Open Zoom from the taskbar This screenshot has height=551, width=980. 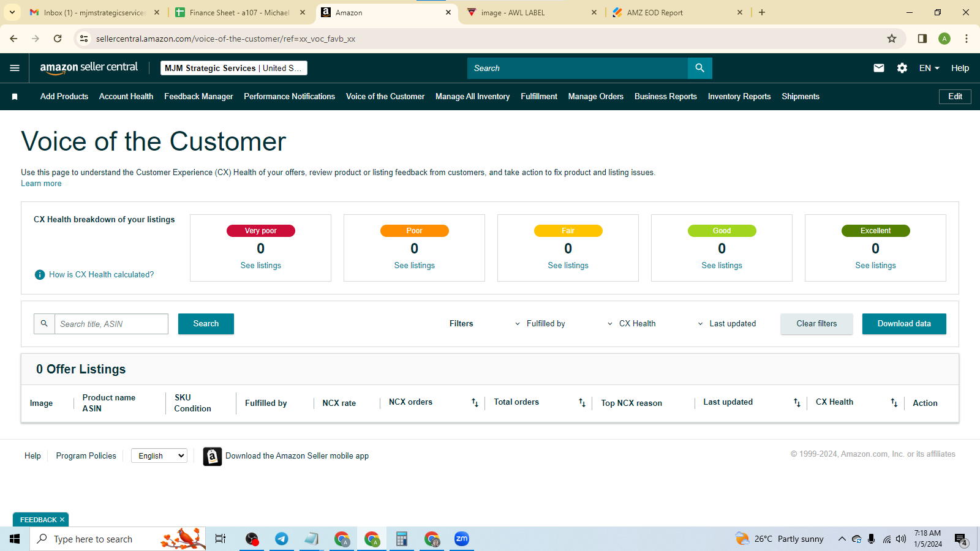(x=462, y=539)
